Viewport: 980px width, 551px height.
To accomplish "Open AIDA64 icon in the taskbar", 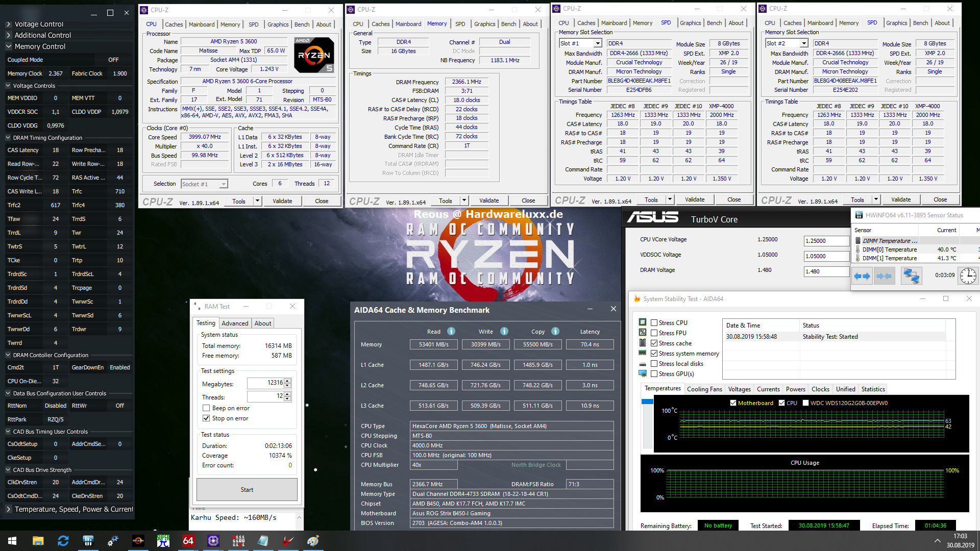I will click(x=188, y=541).
